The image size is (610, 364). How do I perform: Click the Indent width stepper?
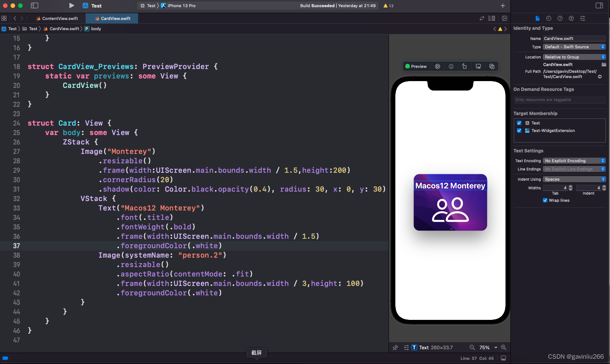tap(604, 188)
